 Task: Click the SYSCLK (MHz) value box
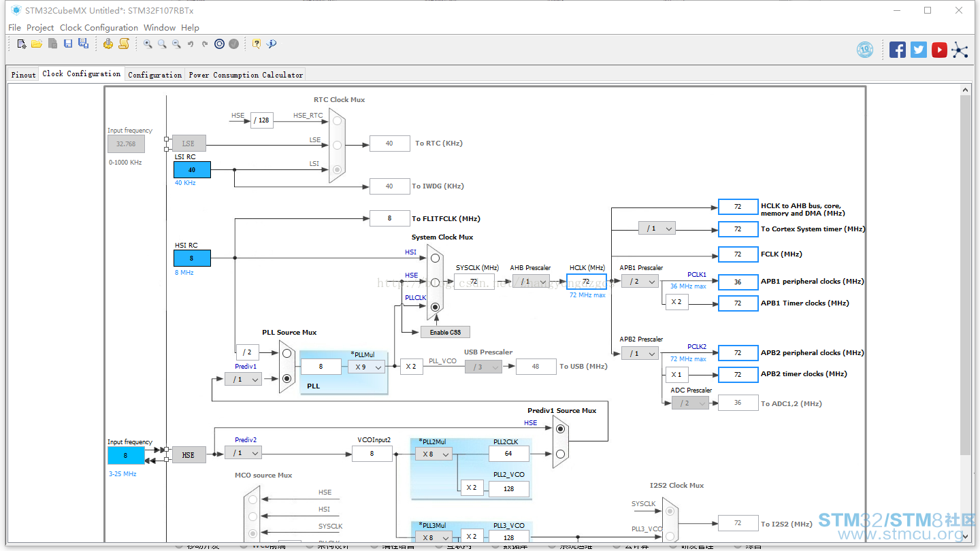click(x=474, y=282)
